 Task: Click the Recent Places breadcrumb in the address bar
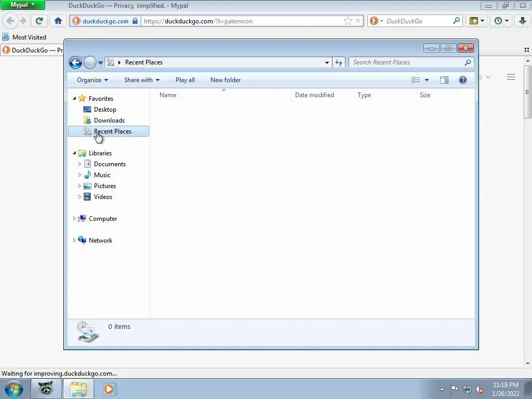pyautogui.click(x=144, y=62)
